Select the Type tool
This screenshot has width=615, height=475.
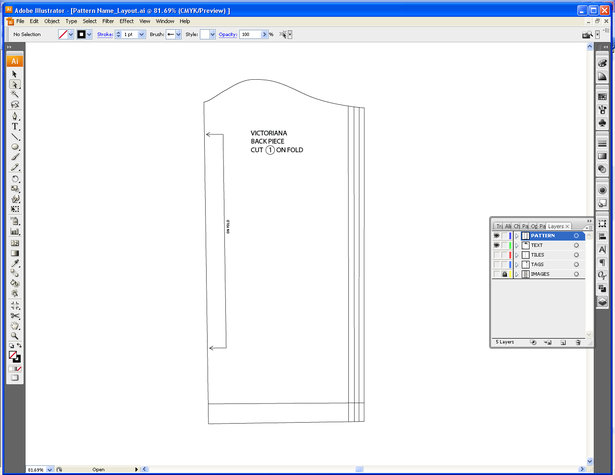[x=15, y=126]
